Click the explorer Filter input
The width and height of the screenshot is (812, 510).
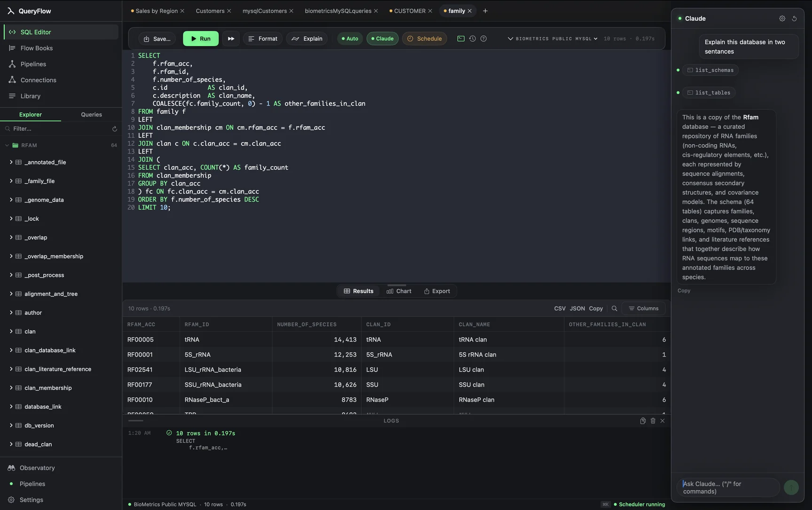coord(56,129)
